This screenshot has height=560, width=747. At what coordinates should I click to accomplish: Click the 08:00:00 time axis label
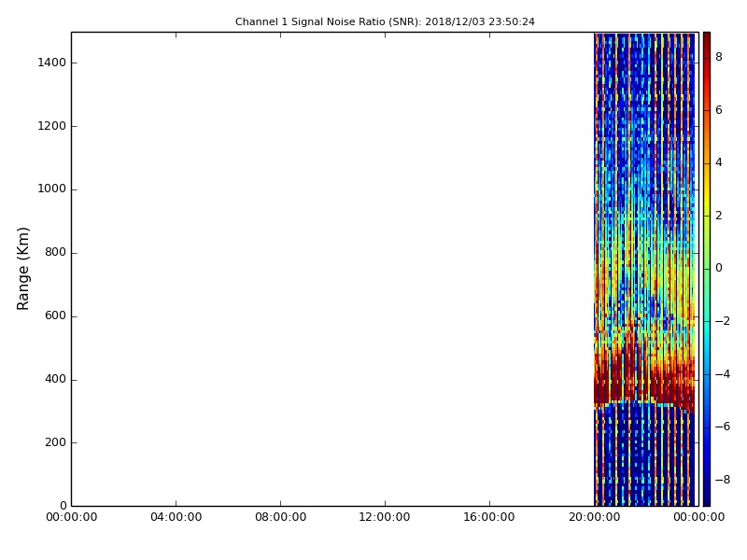point(281,517)
